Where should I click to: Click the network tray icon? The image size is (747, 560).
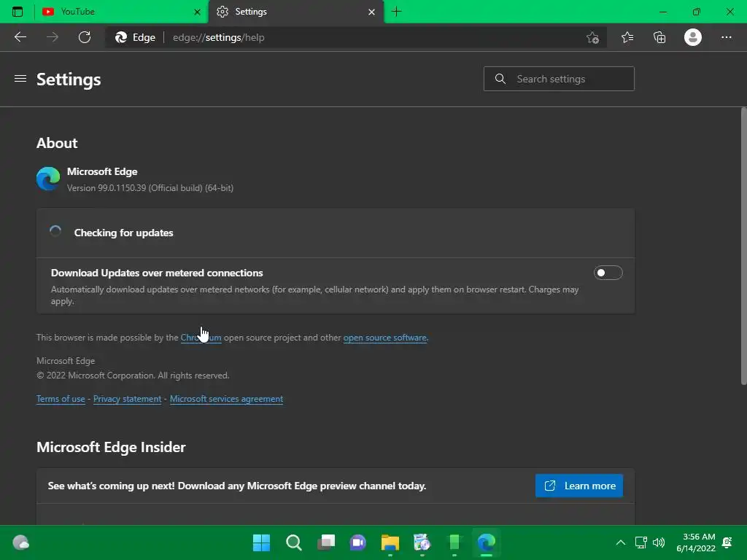tap(640, 542)
